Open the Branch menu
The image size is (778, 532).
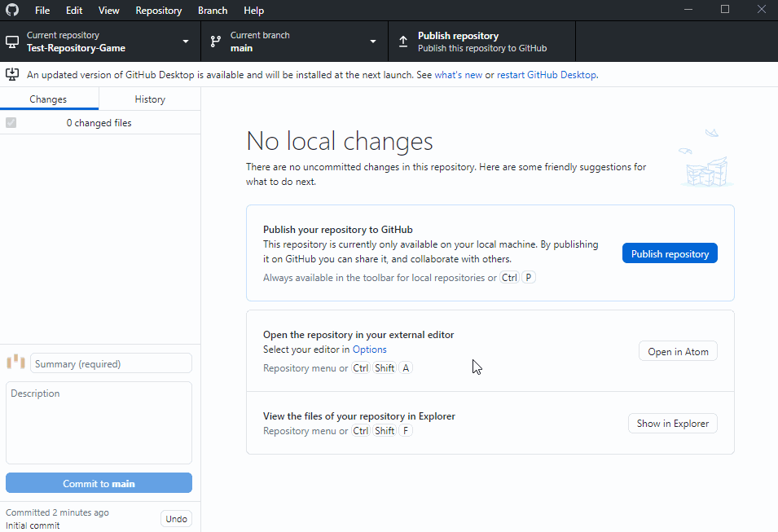(x=213, y=11)
